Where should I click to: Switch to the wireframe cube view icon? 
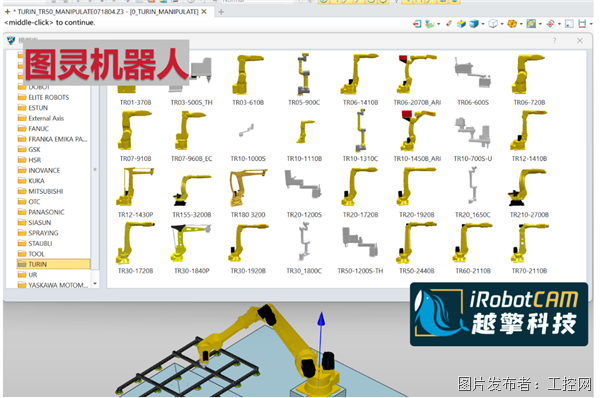tap(493, 24)
